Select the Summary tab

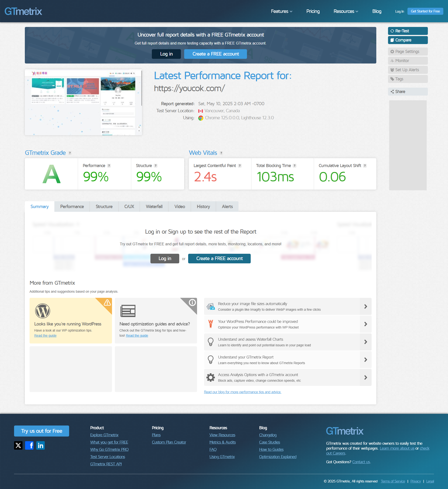coord(40,206)
